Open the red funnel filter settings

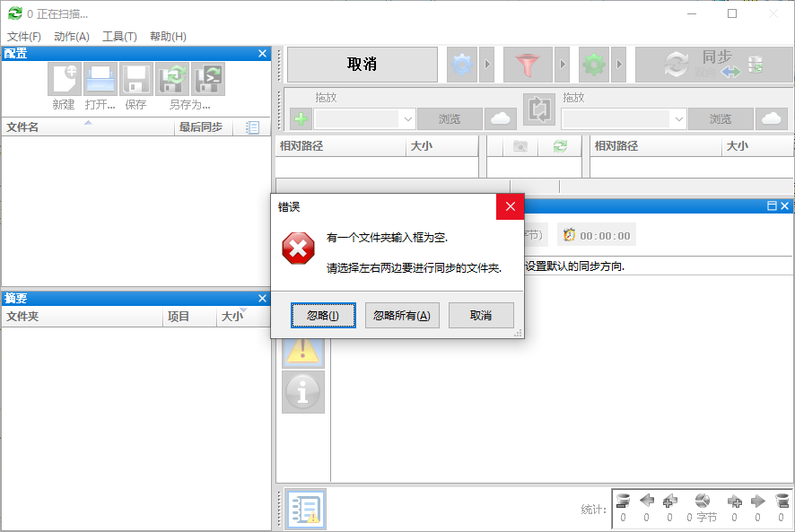click(x=528, y=65)
